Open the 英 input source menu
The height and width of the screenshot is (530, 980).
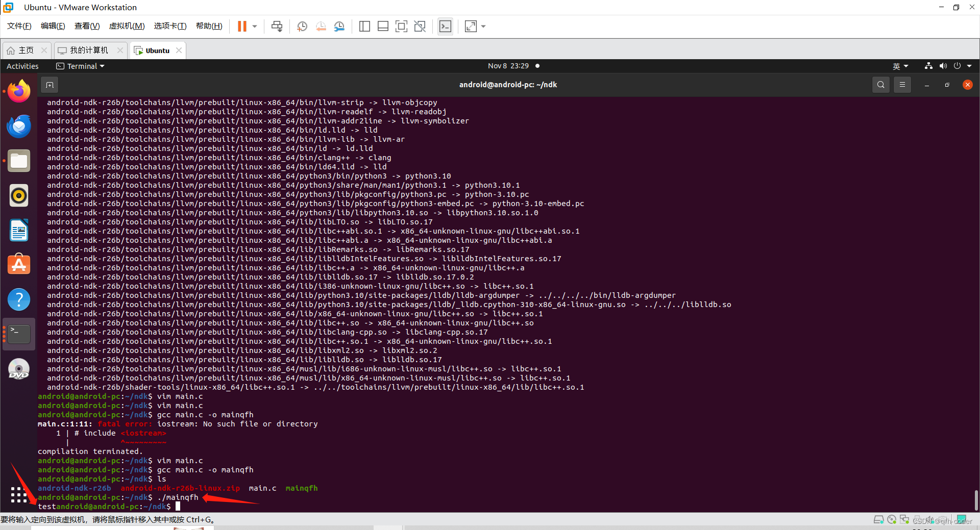pos(900,66)
